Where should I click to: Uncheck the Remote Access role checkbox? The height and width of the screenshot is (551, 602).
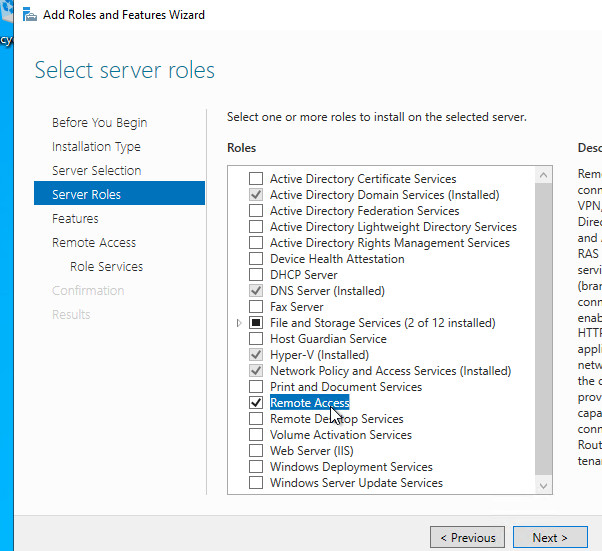(256, 403)
